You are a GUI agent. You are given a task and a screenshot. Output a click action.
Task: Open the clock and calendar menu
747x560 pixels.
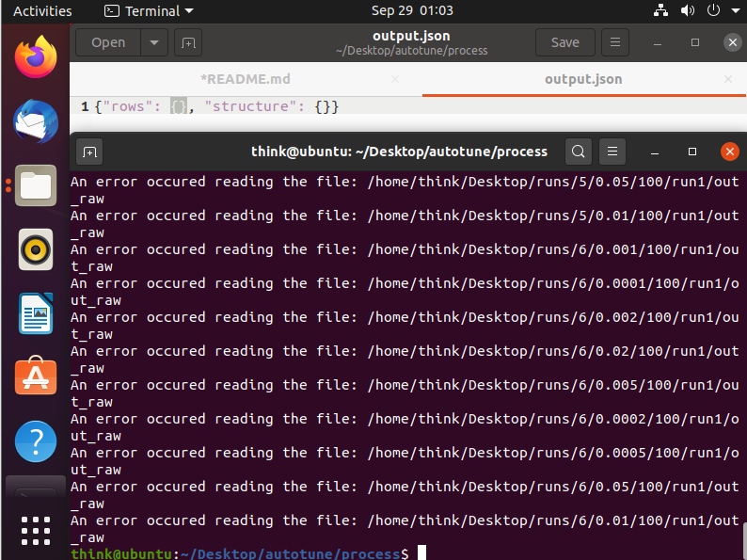(412, 10)
